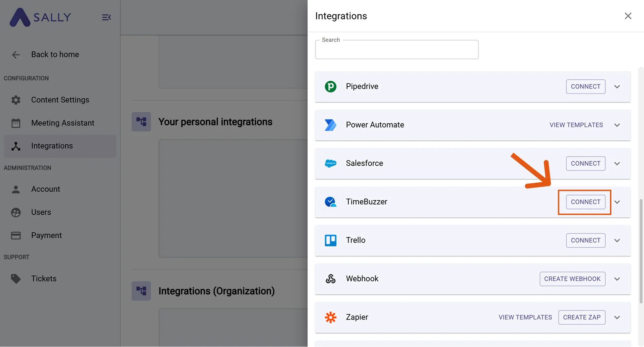Expand the Pipedrive row chevron
644x347 pixels.
(x=617, y=86)
